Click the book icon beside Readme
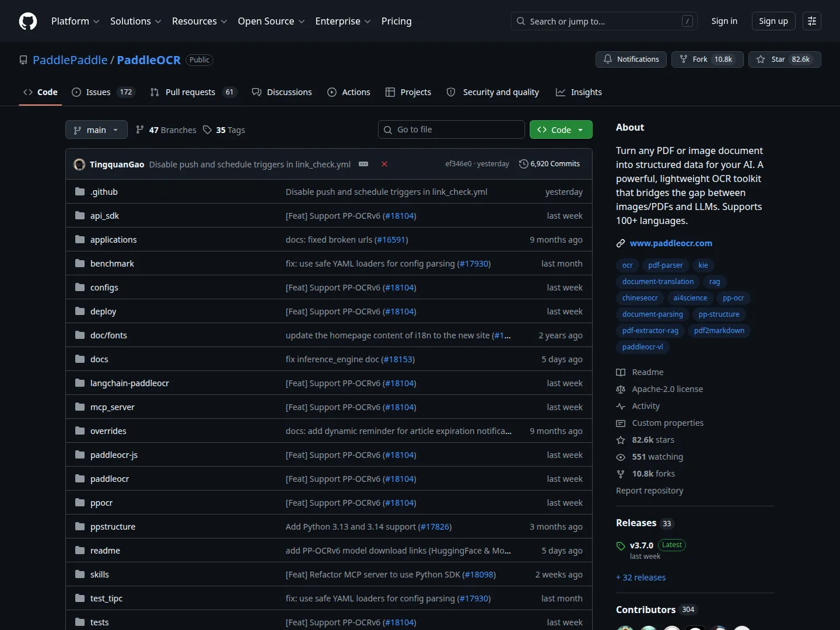840x630 pixels. [x=621, y=372]
